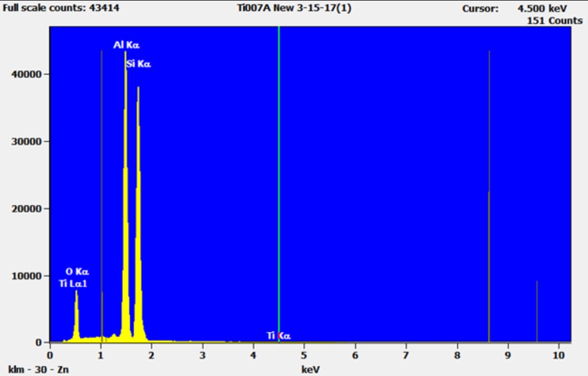Click the Al Kα peak label
The height and width of the screenshot is (376, 588).
pyautogui.click(x=126, y=45)
